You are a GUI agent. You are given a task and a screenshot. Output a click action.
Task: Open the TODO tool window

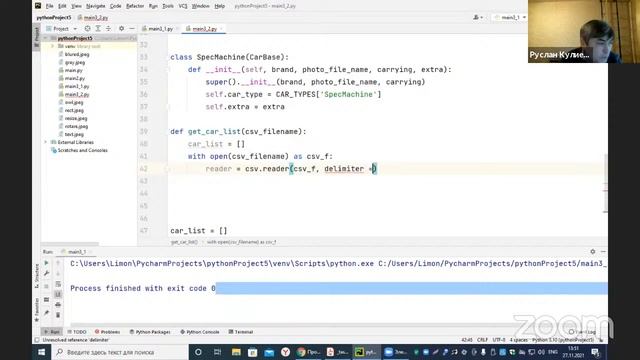(77, 332)
